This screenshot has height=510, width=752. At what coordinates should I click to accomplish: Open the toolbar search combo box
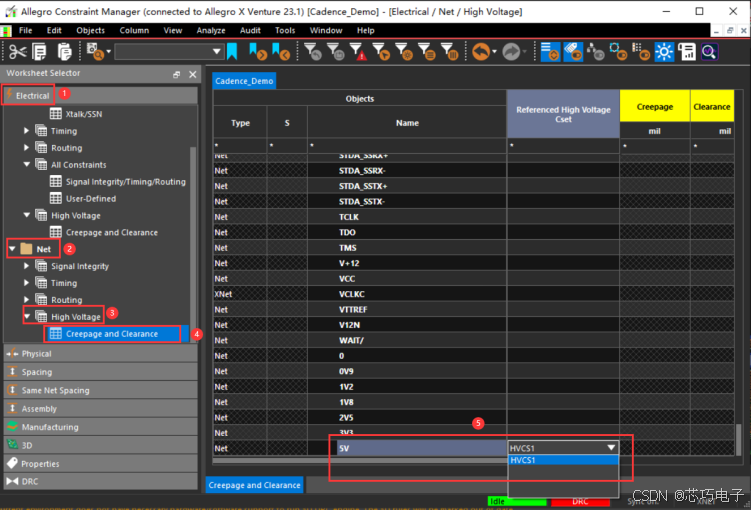point(169,51)
